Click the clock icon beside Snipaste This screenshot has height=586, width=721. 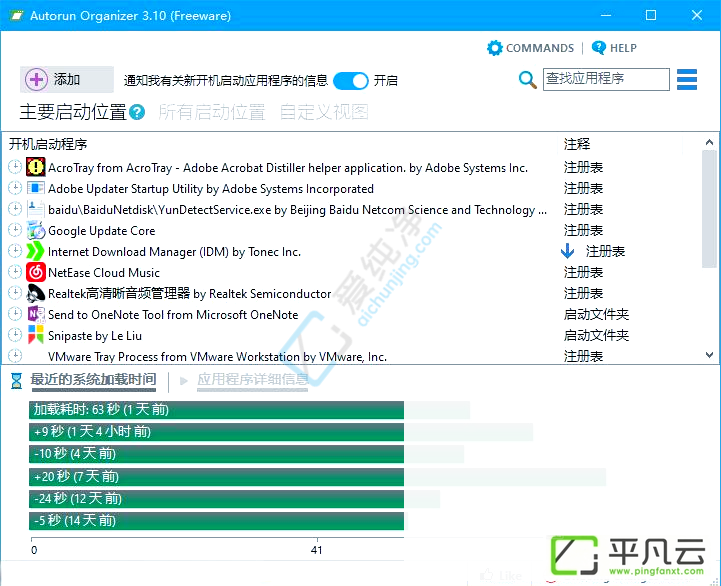point(15,334)
